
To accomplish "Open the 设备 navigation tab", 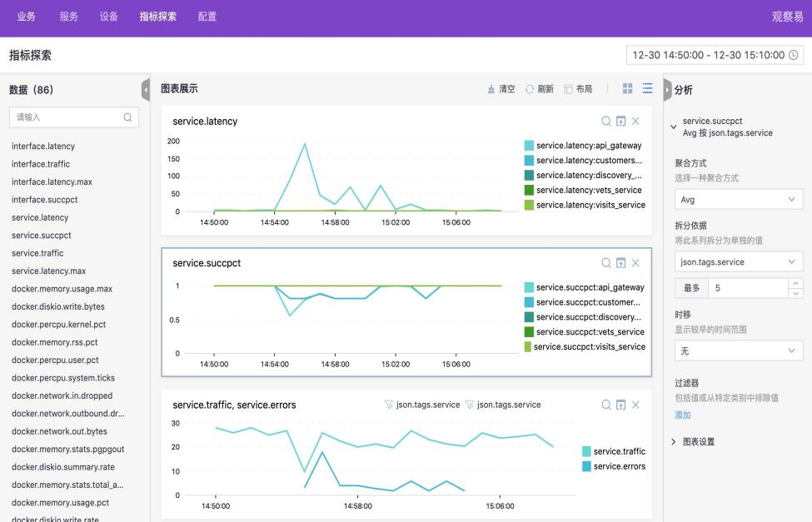I will (x=109, y=17).
